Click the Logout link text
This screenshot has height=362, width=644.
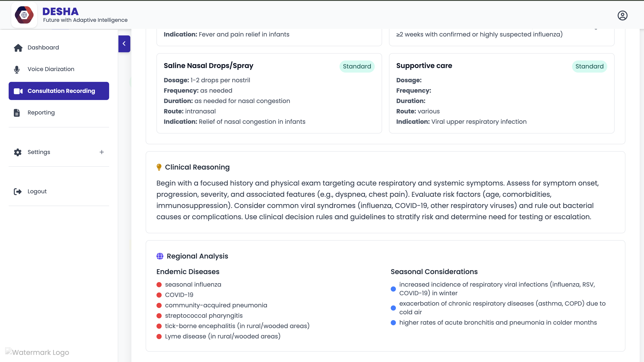(x=37, y=191)
